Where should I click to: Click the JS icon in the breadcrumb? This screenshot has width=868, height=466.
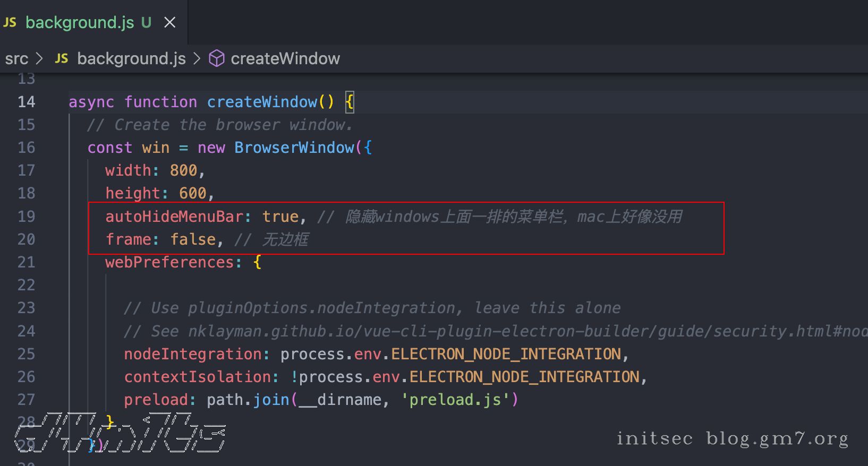coord(62,58)
